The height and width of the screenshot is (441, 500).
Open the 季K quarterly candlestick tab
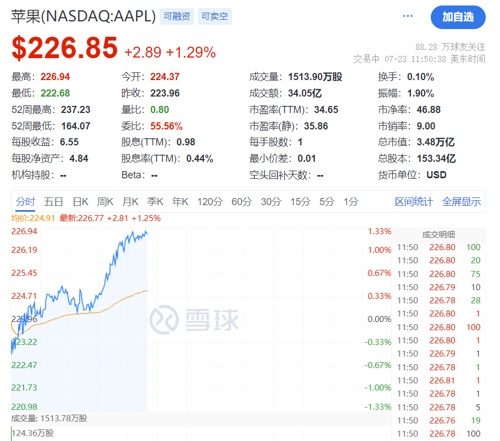click(x=155, y=202)
